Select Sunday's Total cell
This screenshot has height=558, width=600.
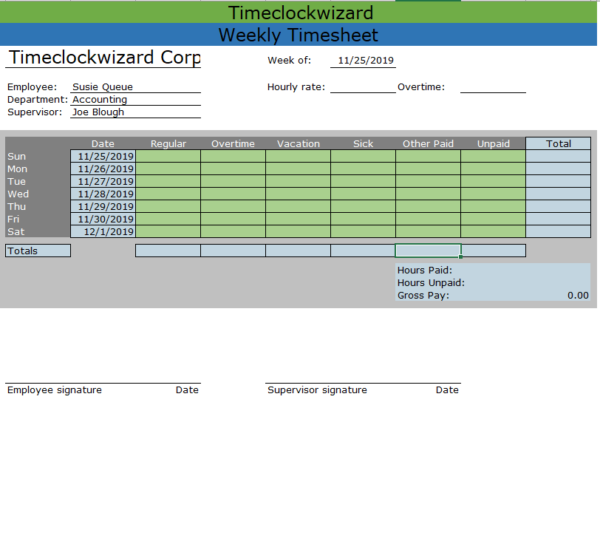[558, 156]
